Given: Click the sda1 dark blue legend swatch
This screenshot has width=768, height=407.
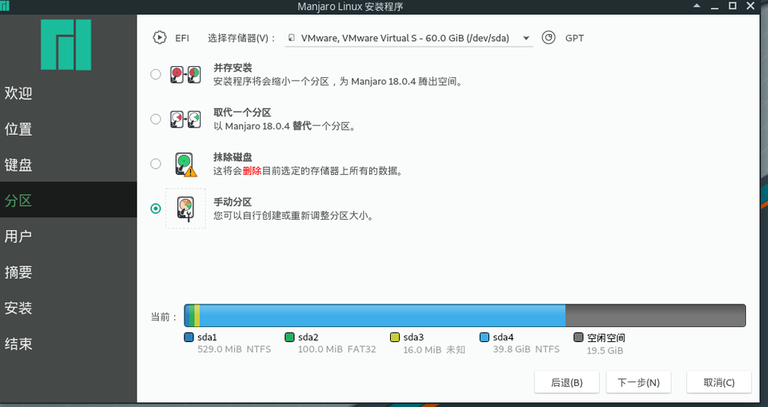Looking at the screenshot, I should pyautogui.click(x=189, y=337).
